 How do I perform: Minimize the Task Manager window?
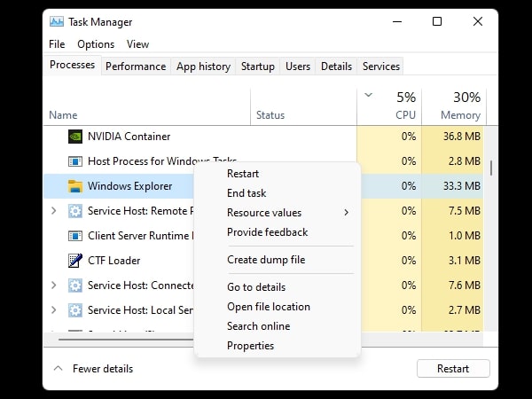click(397, 21)
